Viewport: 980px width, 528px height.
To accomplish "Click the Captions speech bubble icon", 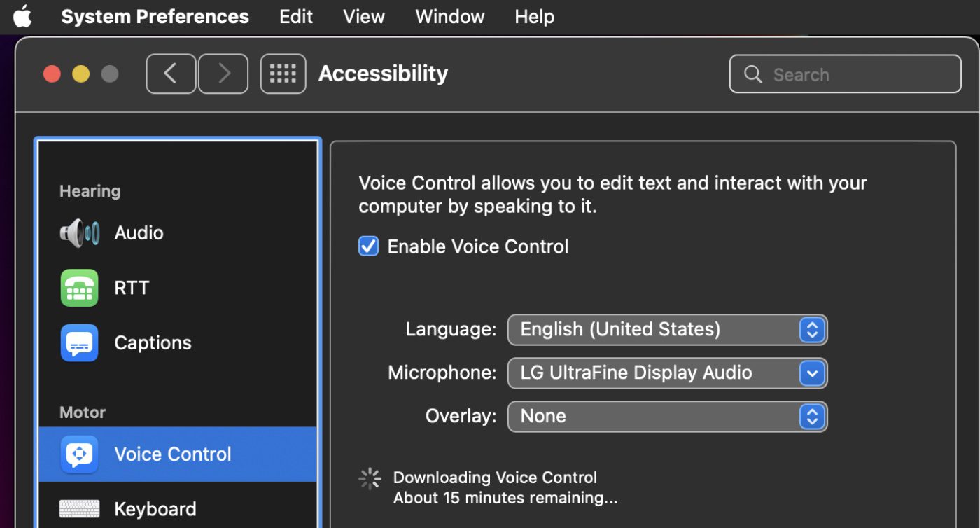I will (79, 343).
